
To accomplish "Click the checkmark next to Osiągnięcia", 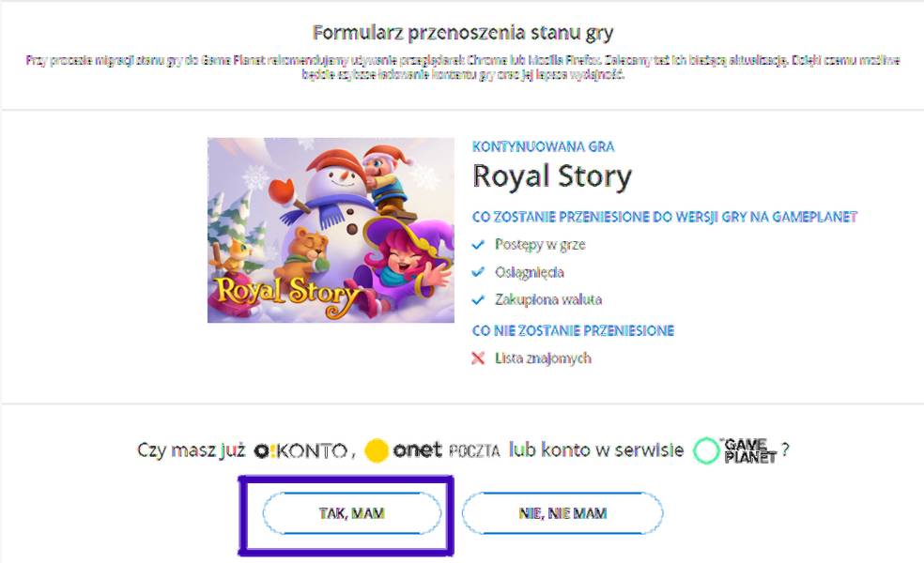I will [x=480, y=271].
